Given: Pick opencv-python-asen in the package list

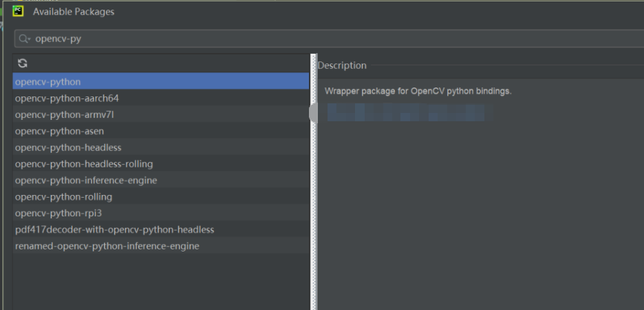Looking at the screenshot, I should 59,131.
